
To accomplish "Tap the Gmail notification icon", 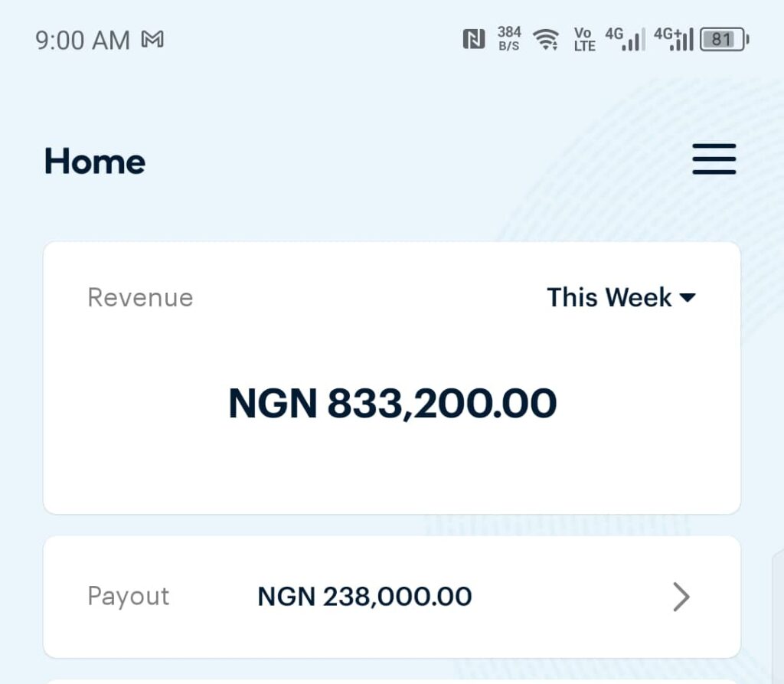I will [x=153, y=40].
